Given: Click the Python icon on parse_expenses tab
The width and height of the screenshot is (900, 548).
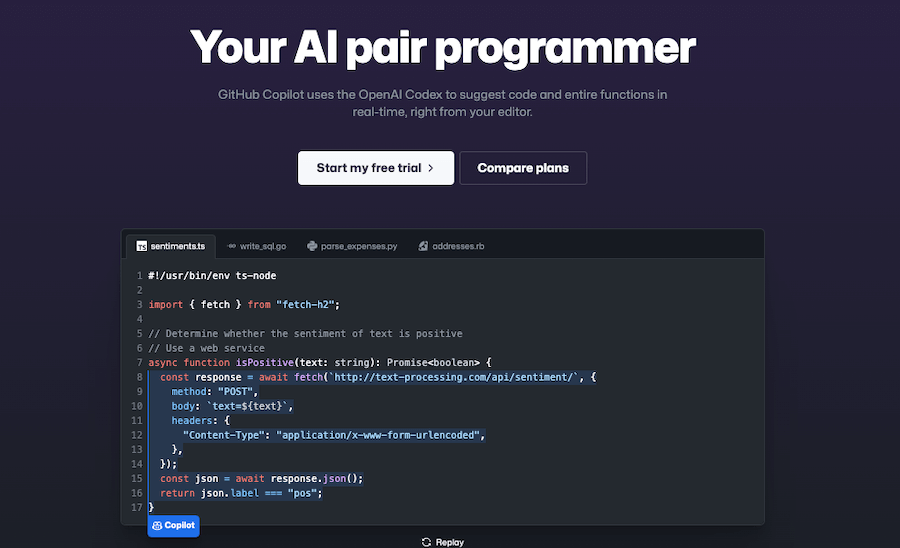Looking at the screenshot, I should [x=312, y=246].
